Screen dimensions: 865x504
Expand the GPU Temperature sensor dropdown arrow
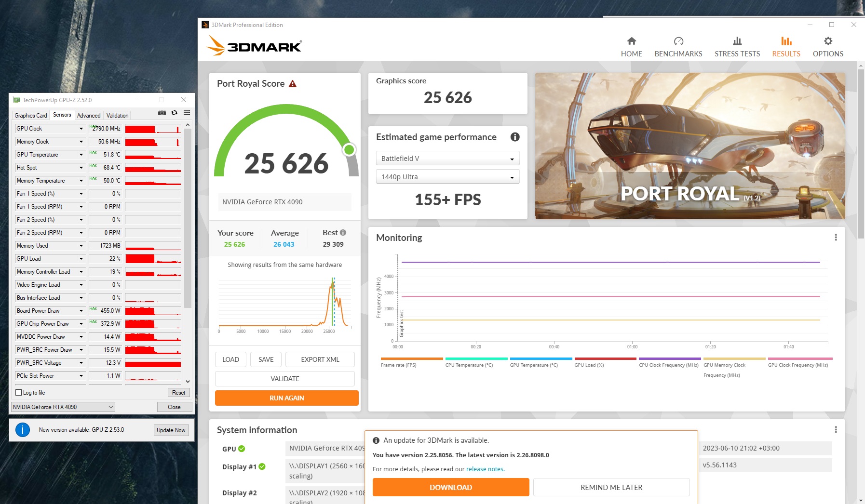click(x=81, y=155)
